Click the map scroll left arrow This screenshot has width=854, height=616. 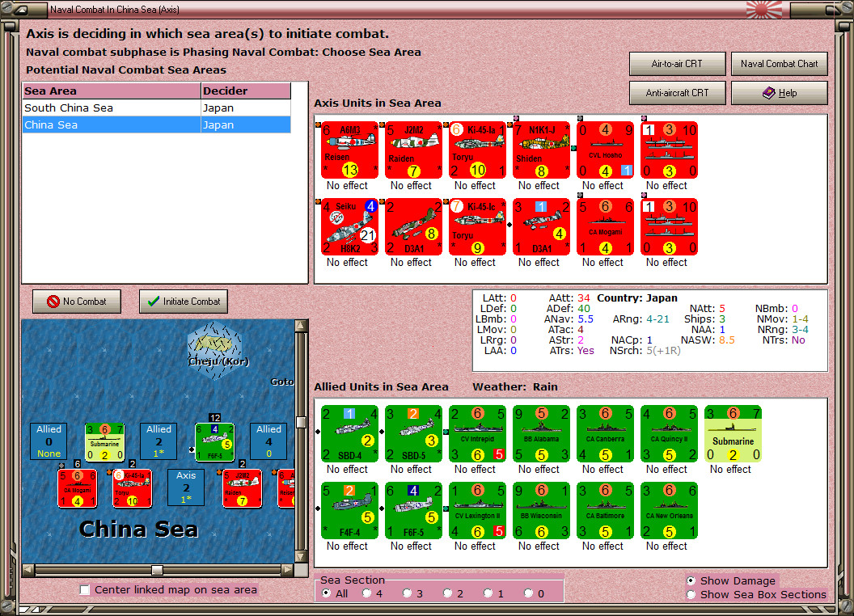pyautogui.click(x=28, y=570)
